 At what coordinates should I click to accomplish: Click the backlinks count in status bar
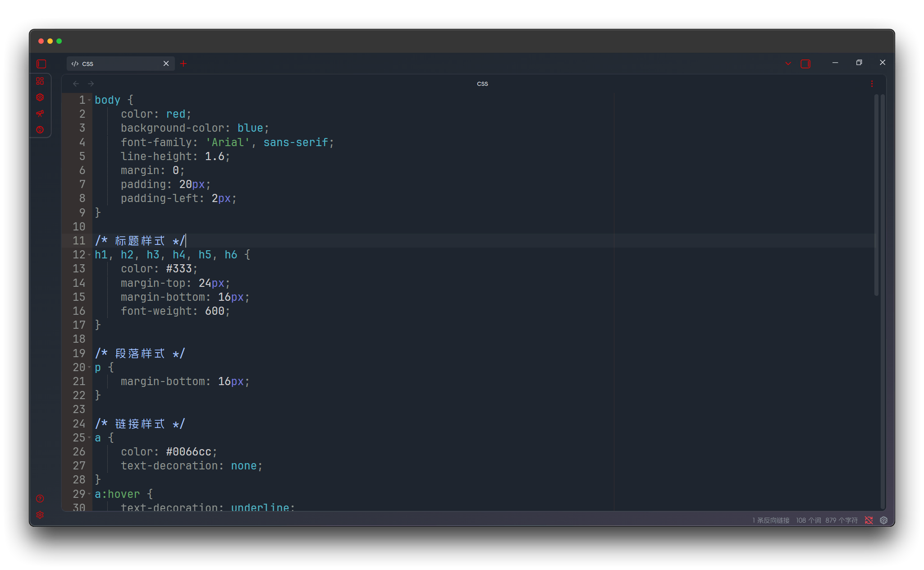(x=771, y=520)
